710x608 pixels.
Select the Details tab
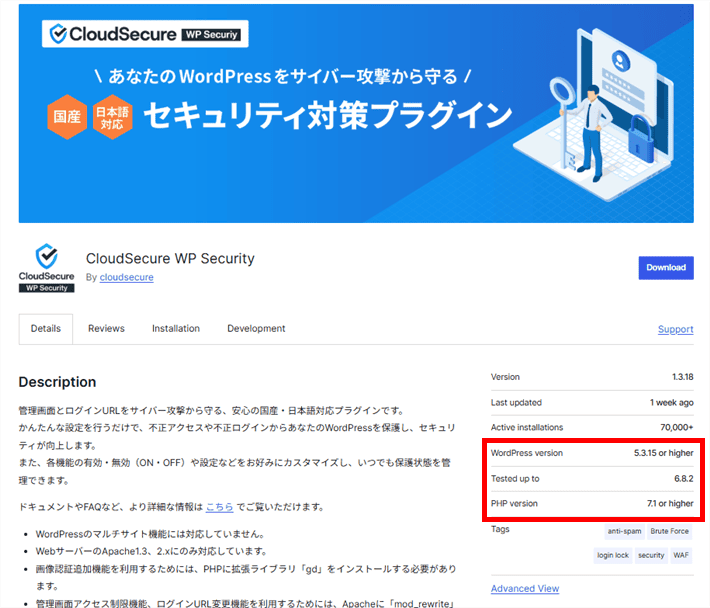tap(46, 329)
